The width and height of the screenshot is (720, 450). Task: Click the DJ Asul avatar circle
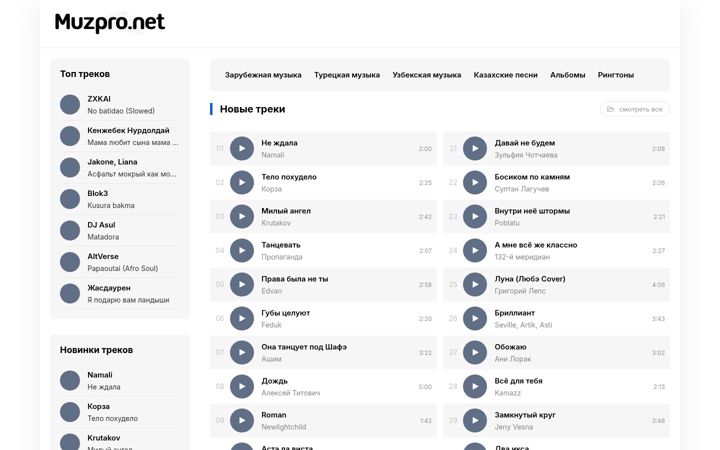click(70, 231)
